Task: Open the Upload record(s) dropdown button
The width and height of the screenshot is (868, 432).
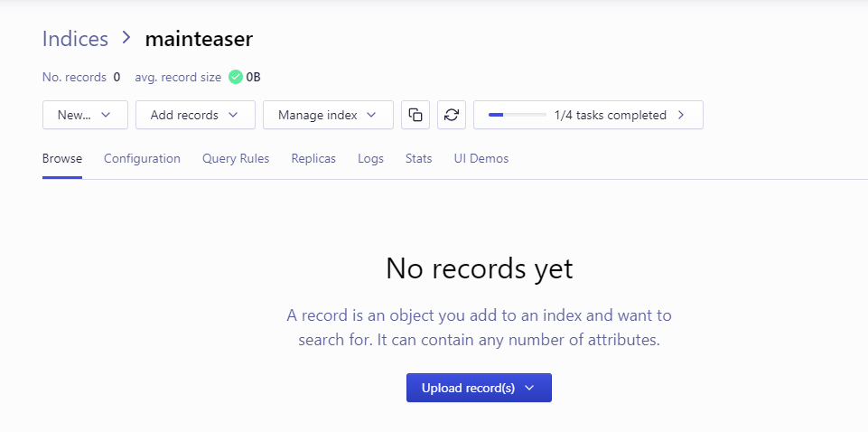Action: tap(479, 388)
